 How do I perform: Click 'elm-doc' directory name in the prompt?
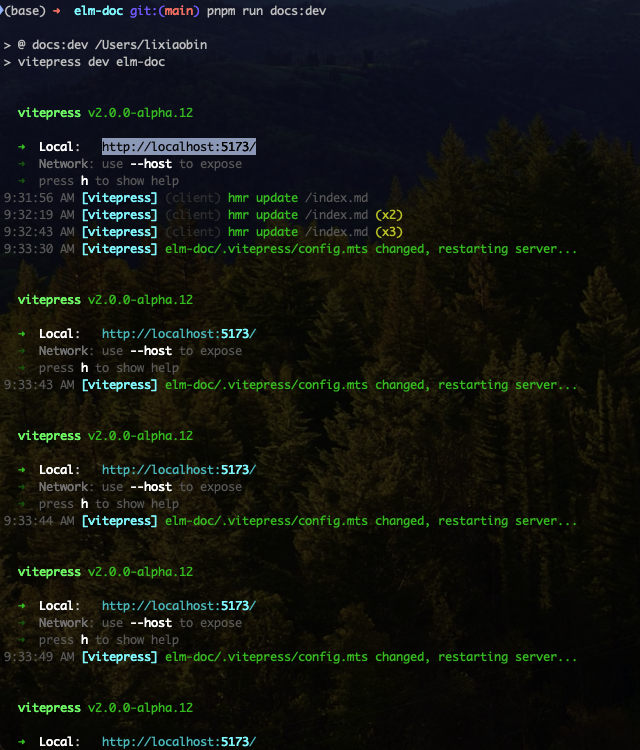click(x=99, y=11)
